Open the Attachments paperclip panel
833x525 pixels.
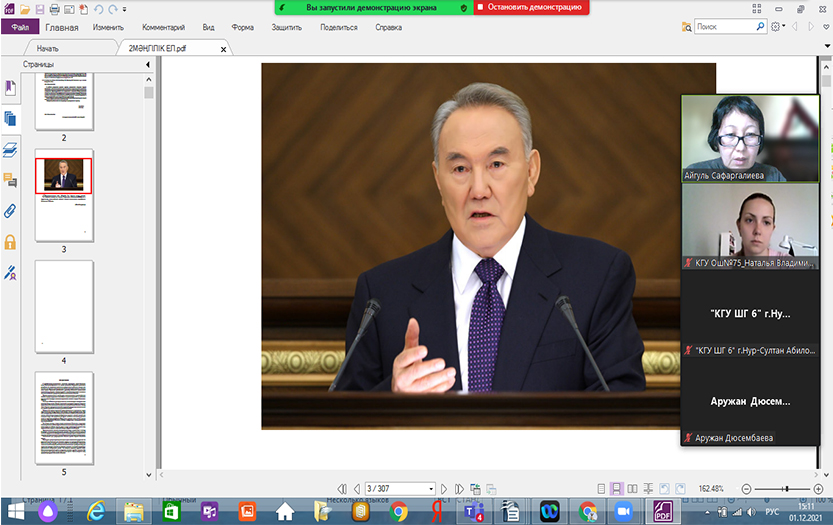click(11, 211)
